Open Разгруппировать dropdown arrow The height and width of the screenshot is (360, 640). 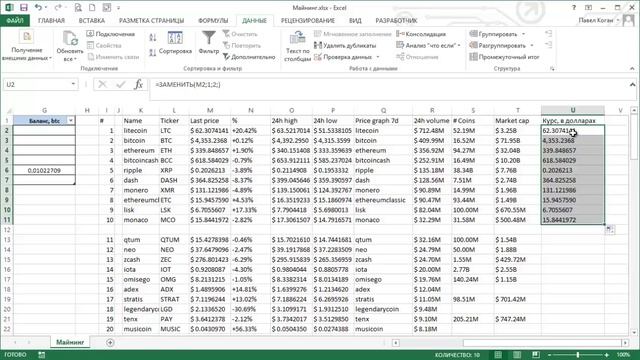pyautogui.click(x=532, y=46)
